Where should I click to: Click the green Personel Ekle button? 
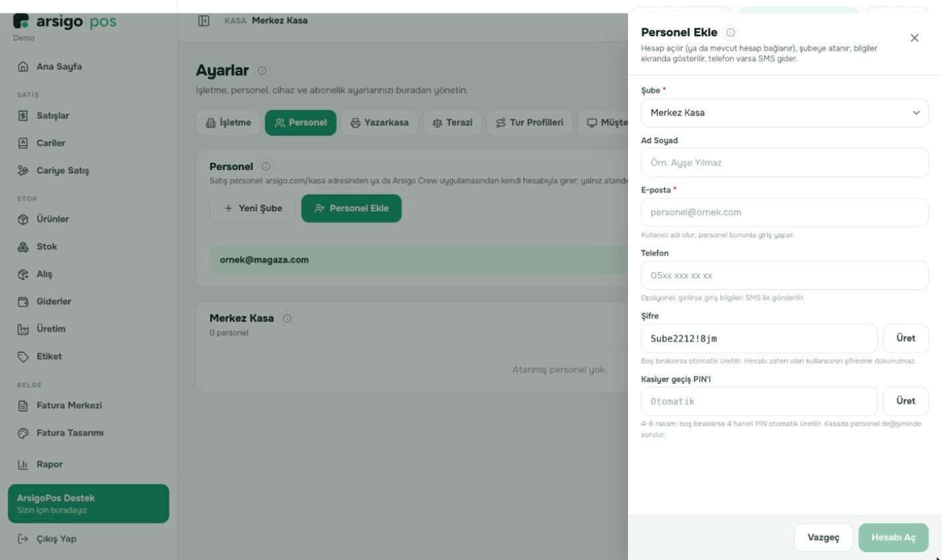pyautogui.click(x=351, y=209)
